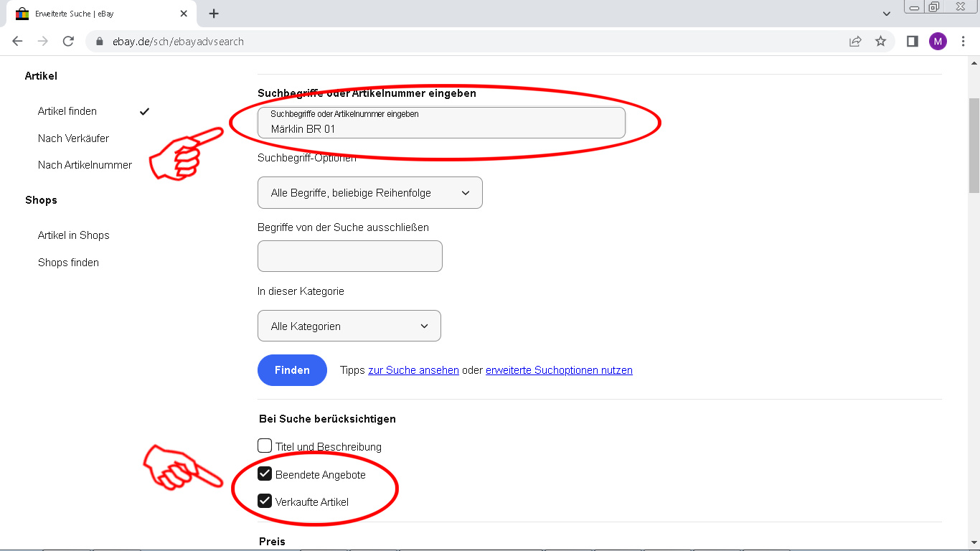
Task: Select Nach Verkäufer in sidebar
Action: [x=73, y=138]
